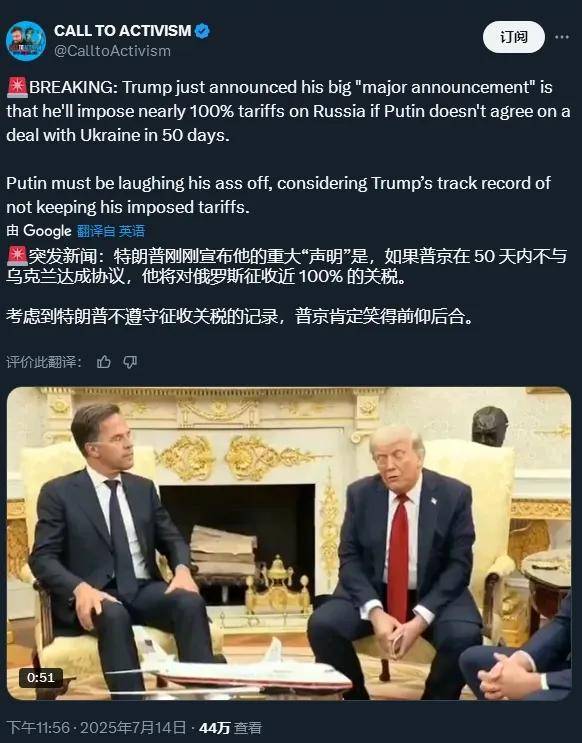
Task: Click the 0:51 video duration badge
Action: click(41, 678)
